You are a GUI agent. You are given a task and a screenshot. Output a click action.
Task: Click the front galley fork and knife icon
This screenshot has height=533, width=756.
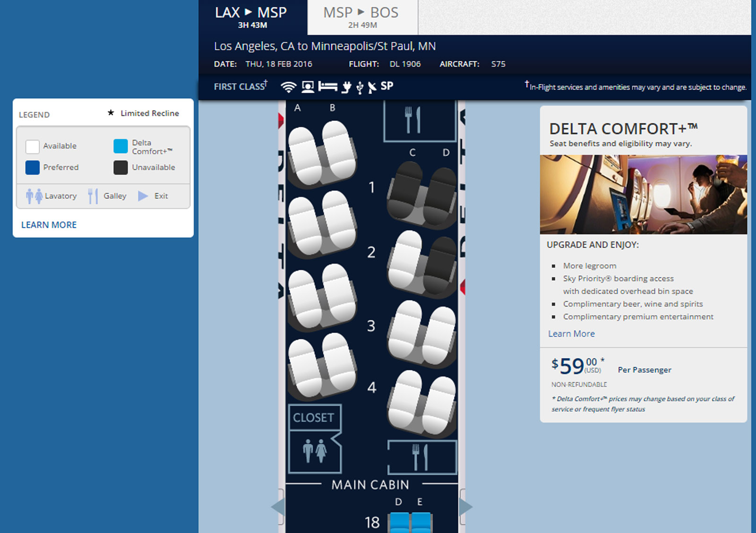click(412, 120)
